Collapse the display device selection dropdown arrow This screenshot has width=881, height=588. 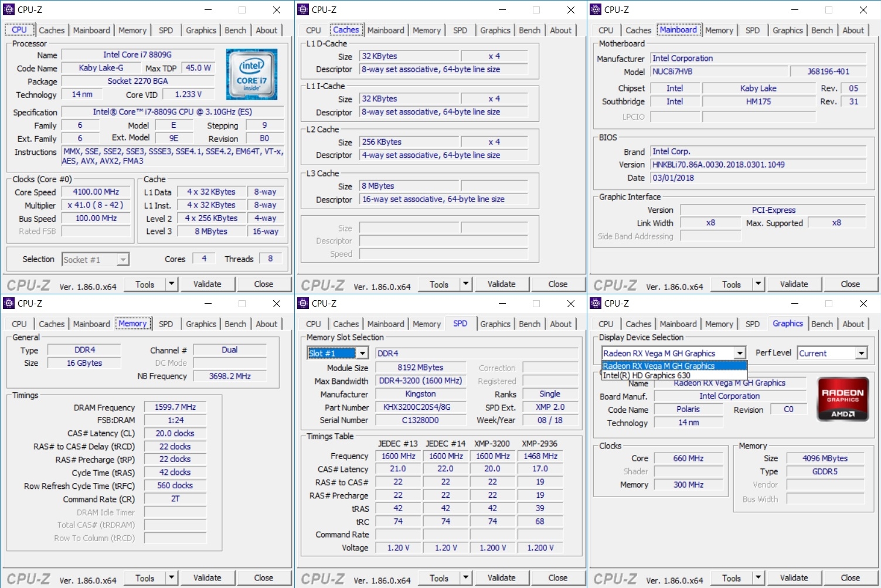740,354
